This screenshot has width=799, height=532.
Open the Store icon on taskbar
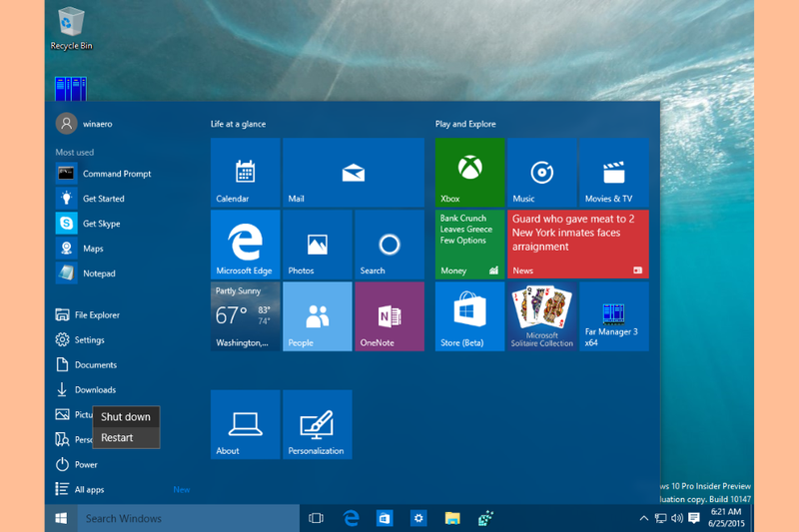click(385, 518)
